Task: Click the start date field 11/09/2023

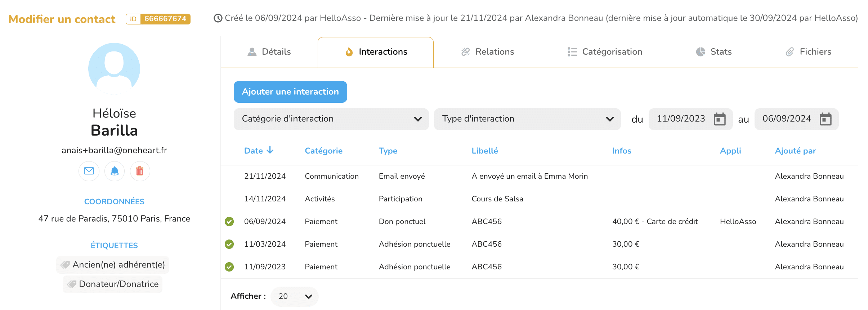Action: coord(681,119)
